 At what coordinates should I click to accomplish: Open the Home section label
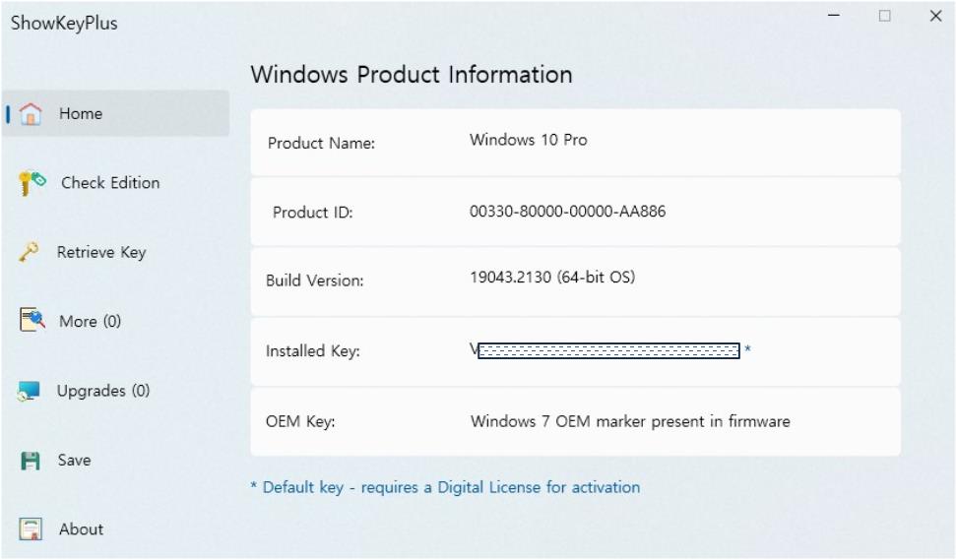(81, 114)
